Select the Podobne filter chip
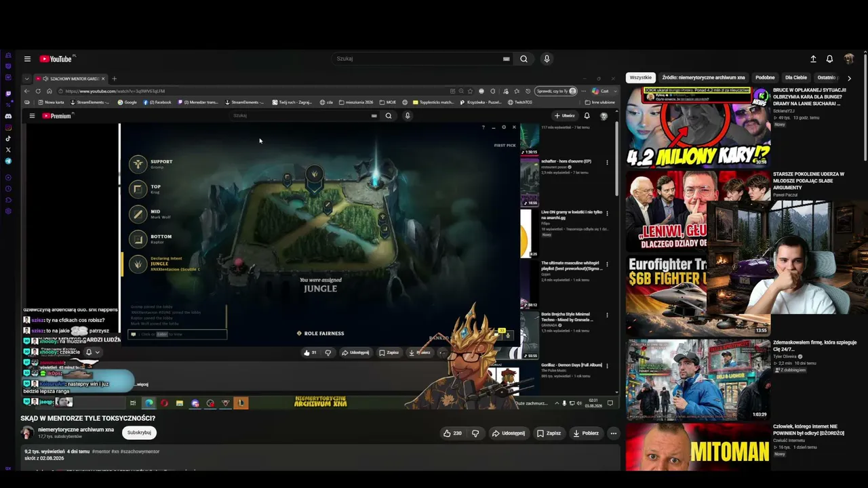The width and height of the screenshot is (868, 488). tap(765, 78)
